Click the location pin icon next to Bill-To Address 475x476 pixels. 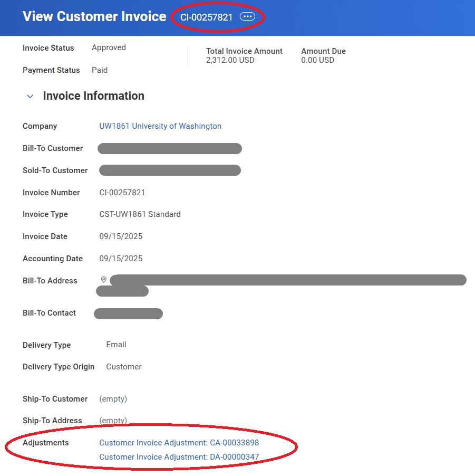[103, 279]
